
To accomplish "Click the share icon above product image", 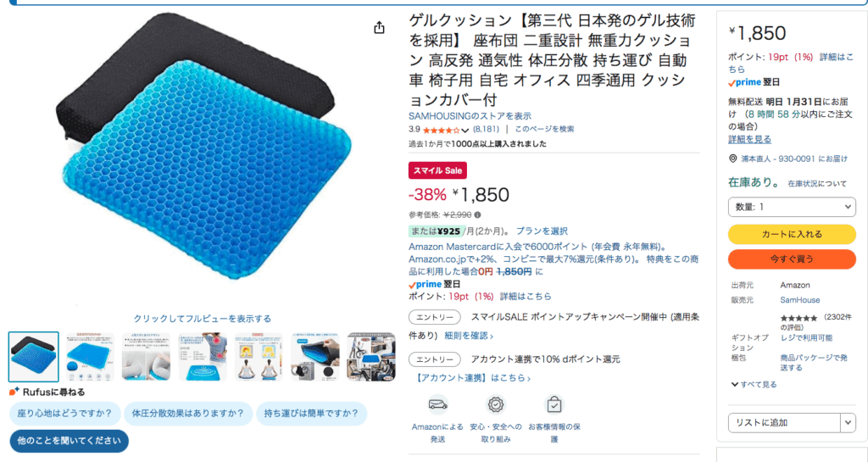I will pyautogui.click(x=379, y=27).
